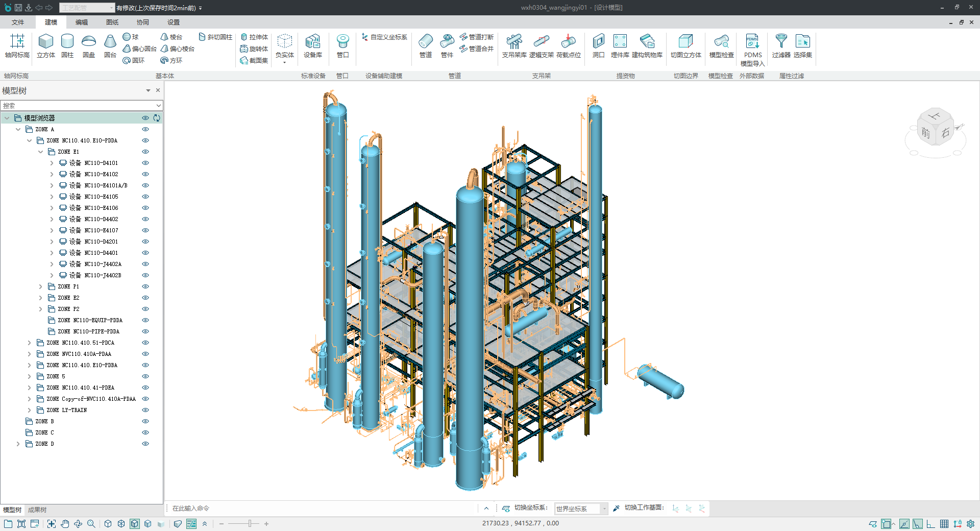The image size is (980, 531).
Task: Open the 支吊架库 support library
Action: (x=514, y=45)
